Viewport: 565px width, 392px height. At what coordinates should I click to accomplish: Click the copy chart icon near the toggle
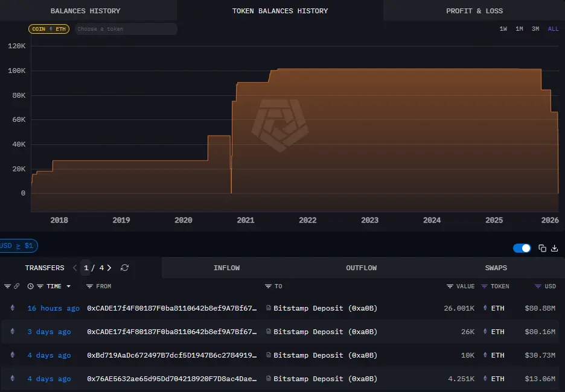(541, 248)
